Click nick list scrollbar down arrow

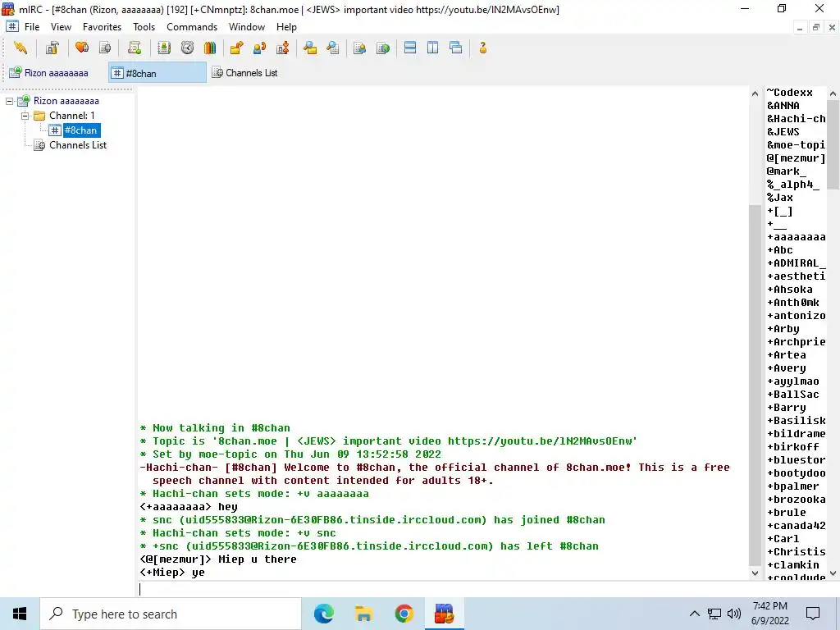pyautogui.click(x=833, y=573)
